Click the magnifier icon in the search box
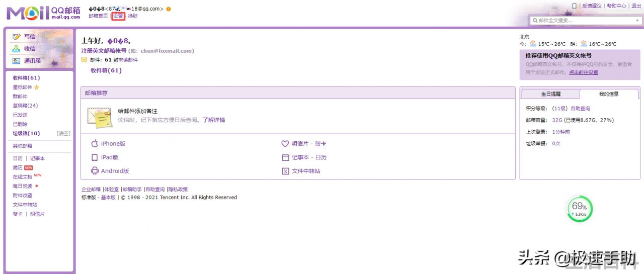The image size is (644, 274). pyautogui.click(x=535, y=21)
